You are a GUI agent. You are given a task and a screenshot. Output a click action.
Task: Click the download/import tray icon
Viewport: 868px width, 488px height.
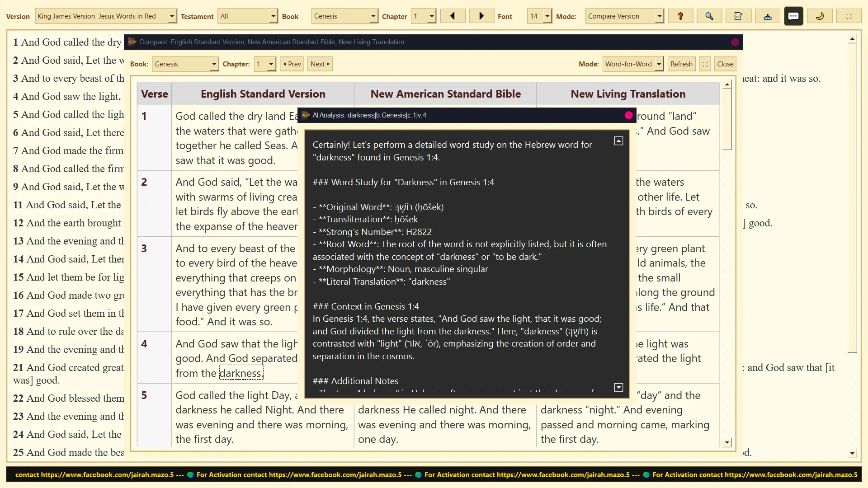click(x=768, y=16)
